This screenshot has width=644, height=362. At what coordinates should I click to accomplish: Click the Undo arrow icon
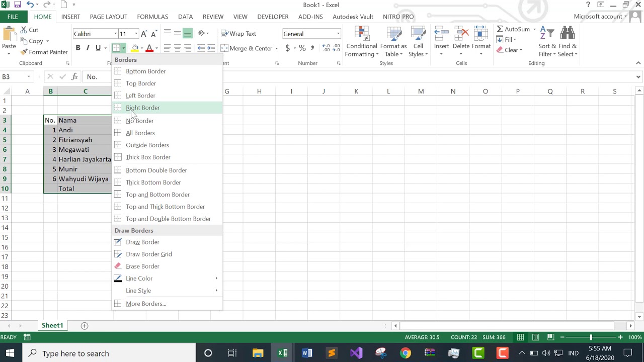(30, 5)
